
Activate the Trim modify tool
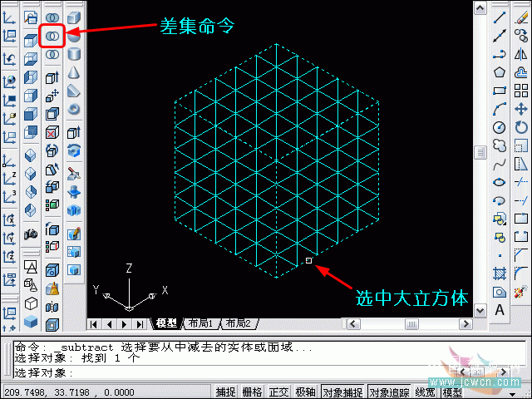coord(521,183)
